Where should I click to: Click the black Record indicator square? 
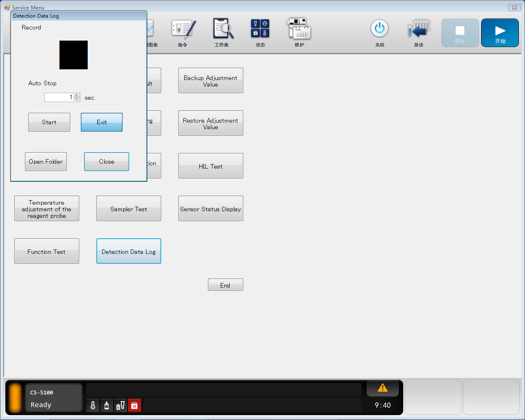73,55
